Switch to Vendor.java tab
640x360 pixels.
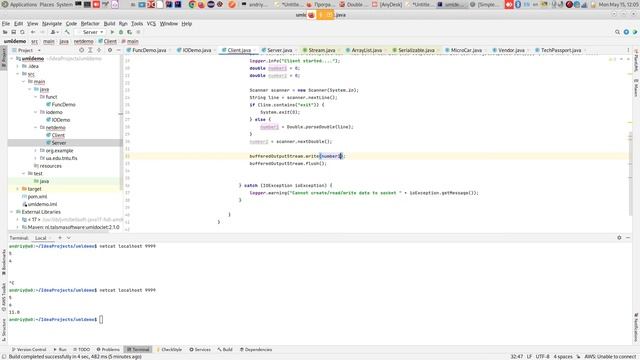pos(511,50)
